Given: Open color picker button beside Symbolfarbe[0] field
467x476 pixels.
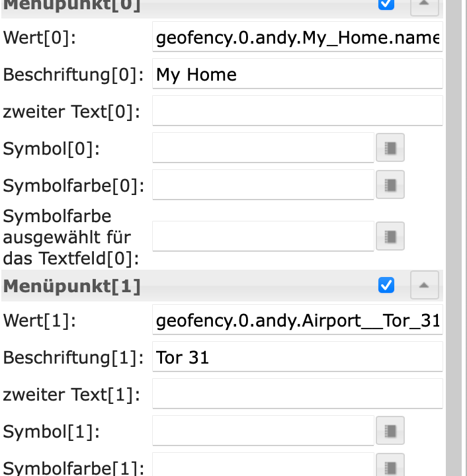Looking at the screenshot, I should pyautogui.click(x=390, y=184).
